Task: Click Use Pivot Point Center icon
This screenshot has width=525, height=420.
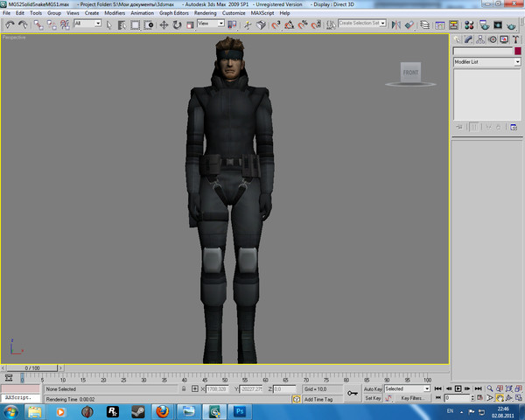Action: click(x=232, y=24)
